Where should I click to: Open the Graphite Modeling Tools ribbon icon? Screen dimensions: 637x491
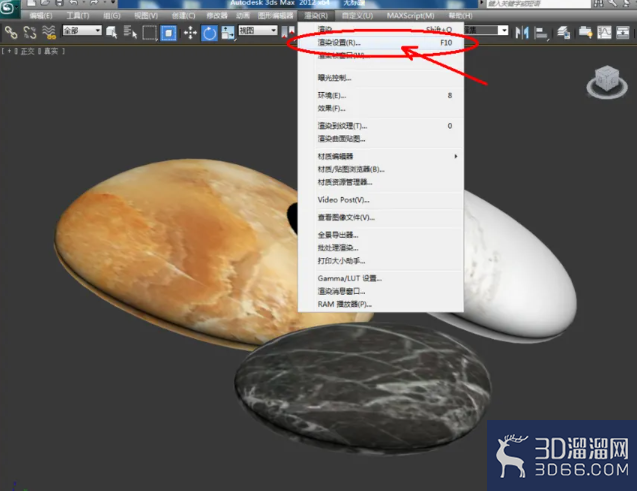click(585, 32)
